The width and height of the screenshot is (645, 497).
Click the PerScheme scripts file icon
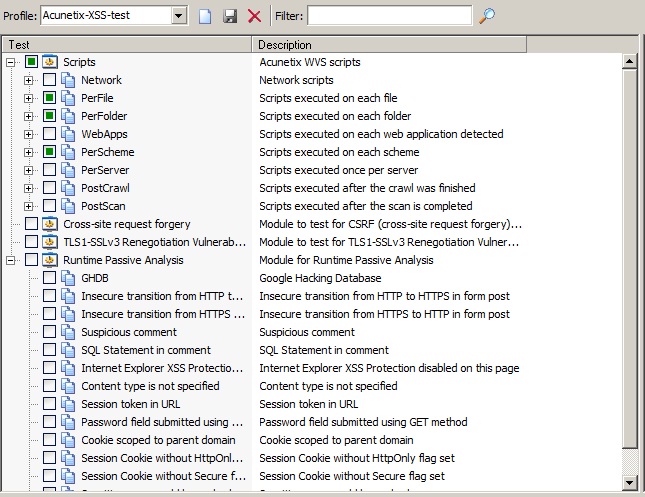[x=68, y=152]
